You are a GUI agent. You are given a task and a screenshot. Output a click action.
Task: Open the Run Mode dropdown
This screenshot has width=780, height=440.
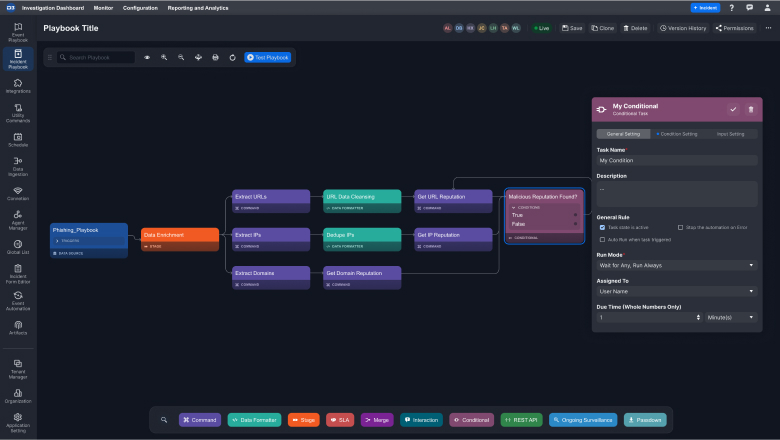[x=677, y=265]
